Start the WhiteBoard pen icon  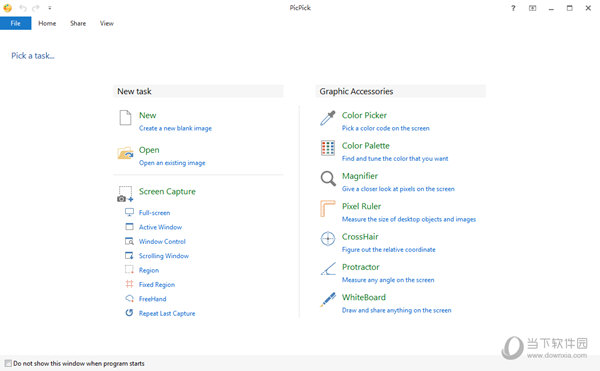pyautogui.click(x=328, y=299)
